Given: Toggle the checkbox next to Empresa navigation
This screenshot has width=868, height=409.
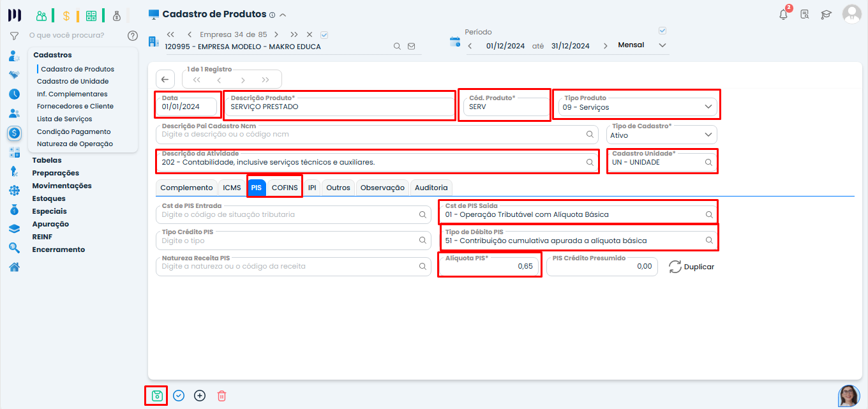Looking at the screenshot, I should pyautogui.click(x=324, y=34).
